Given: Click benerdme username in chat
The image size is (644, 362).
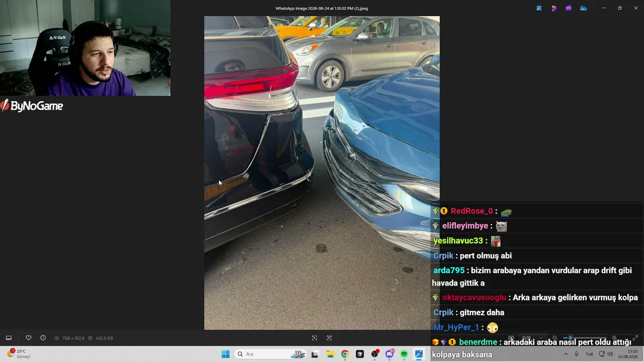Looking at the screenshot, I should coord(478,342).
